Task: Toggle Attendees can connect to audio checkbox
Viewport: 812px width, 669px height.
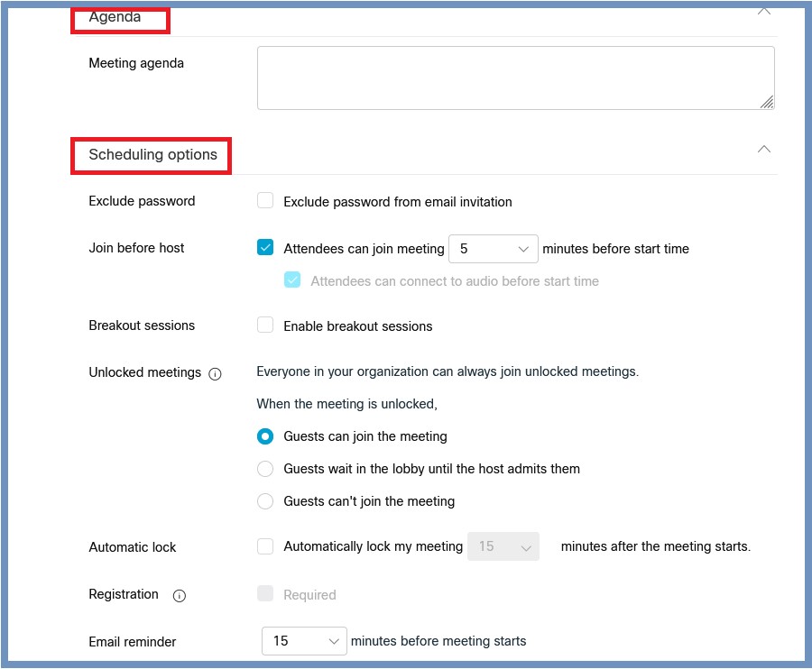Action: [x=292, y=280]
